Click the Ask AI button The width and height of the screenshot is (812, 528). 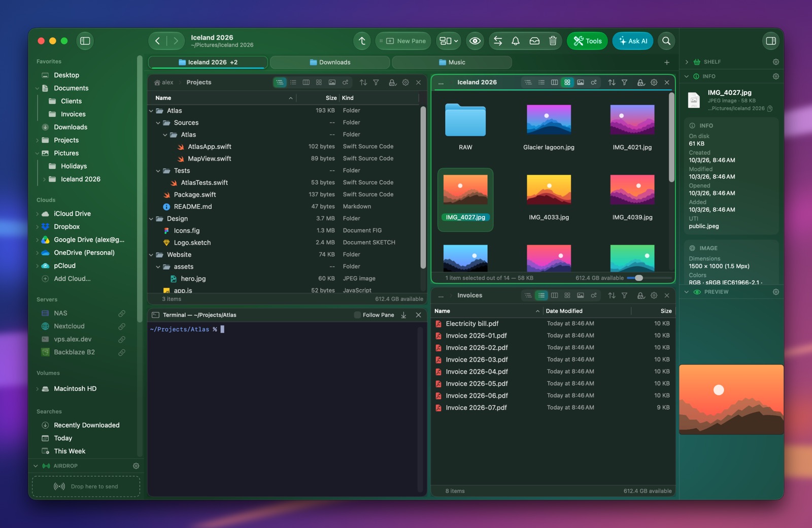pyautogui.click(x=633, y=41)
